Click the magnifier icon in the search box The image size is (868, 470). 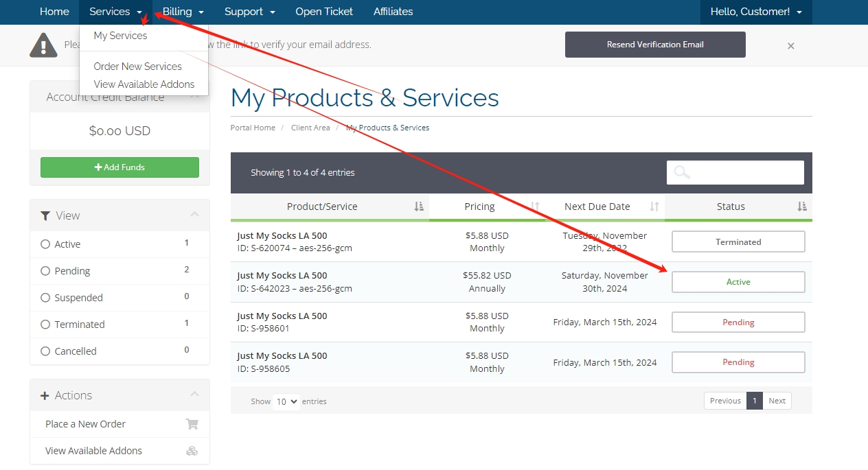pyautogui.click(x=682, y=173)
